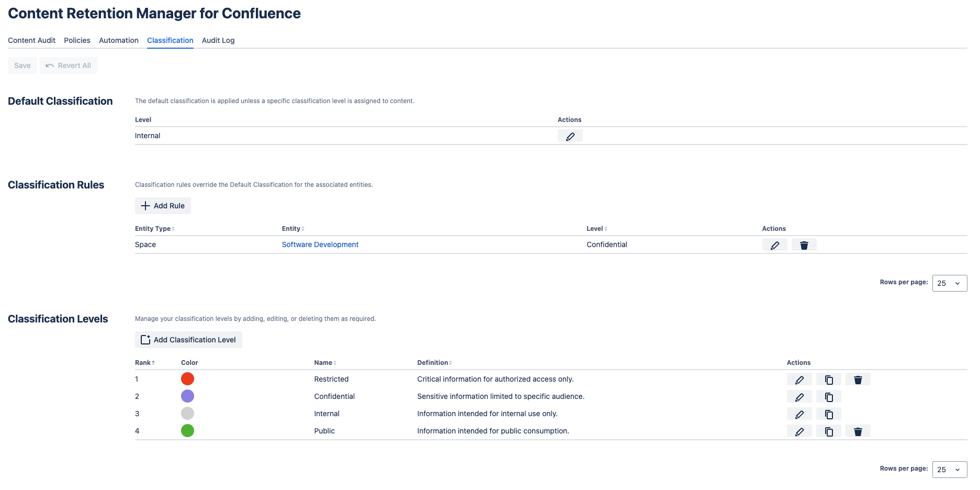Image resolution: width=980 pixels, height=490 pixels.
Task: Edit the Software Development space rule
Action: point(774,245)
